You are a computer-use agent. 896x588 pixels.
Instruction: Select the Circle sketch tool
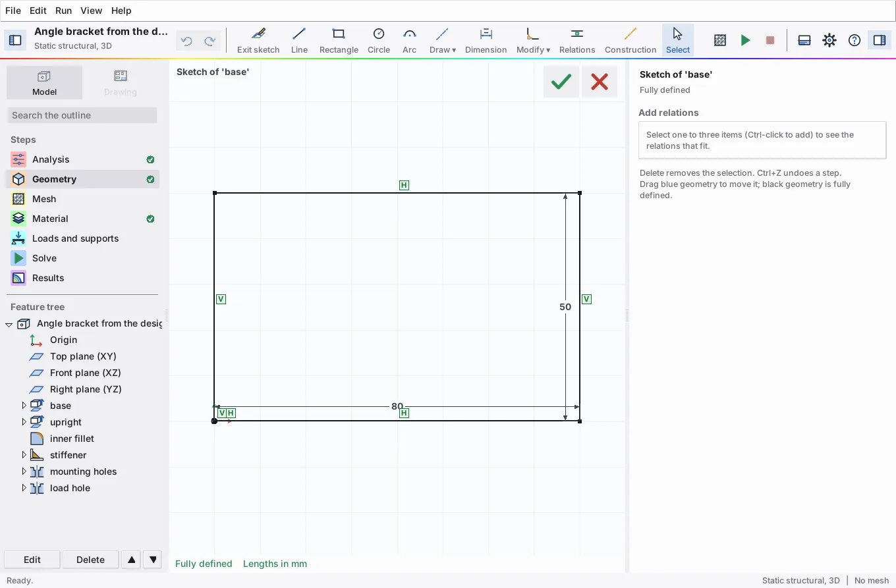(x=379, y=40)
